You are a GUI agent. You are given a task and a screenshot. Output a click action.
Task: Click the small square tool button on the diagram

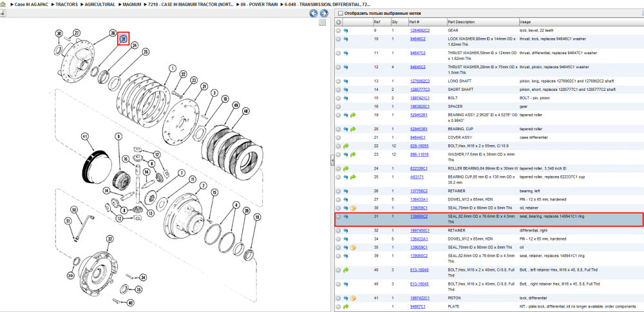[x=323, y=22]
